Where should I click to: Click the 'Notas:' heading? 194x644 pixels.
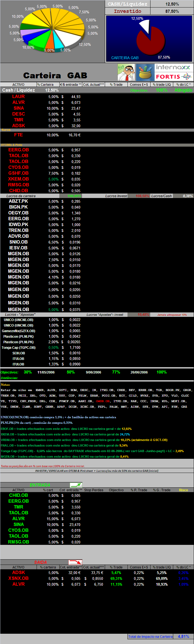tap(6, 385)
